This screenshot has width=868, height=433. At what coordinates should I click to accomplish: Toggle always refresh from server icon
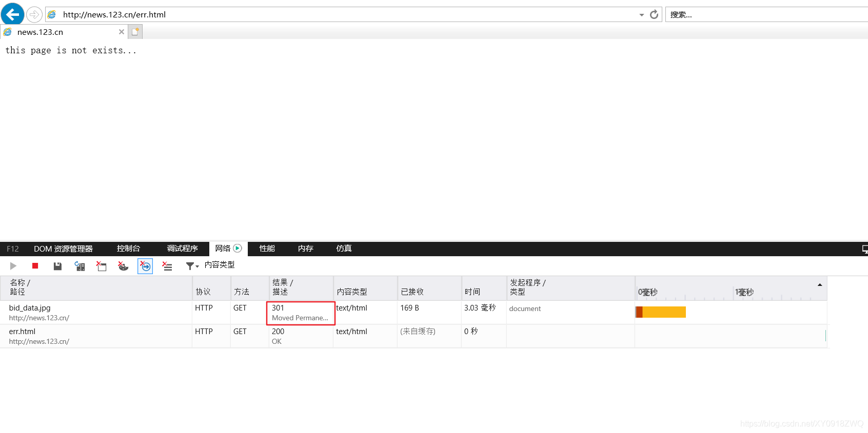pos(80,266)
